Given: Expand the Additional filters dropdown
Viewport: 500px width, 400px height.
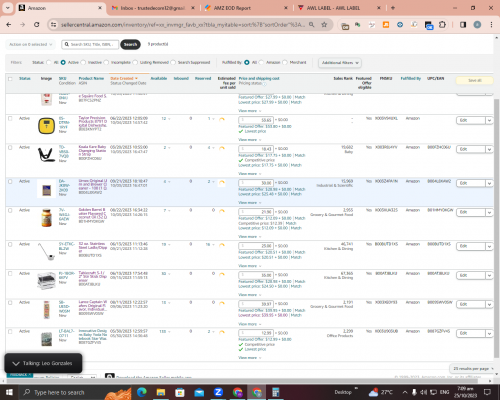Looking at the screenshot, I should 340,63.
